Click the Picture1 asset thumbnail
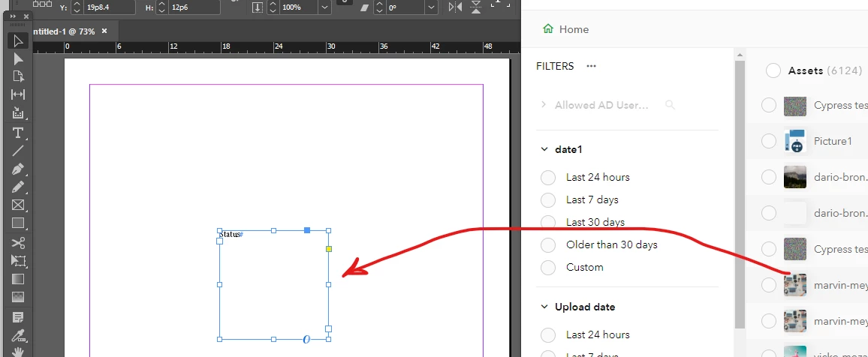The height and width of the screenshot is (357, 868). (x=795, y=141)
